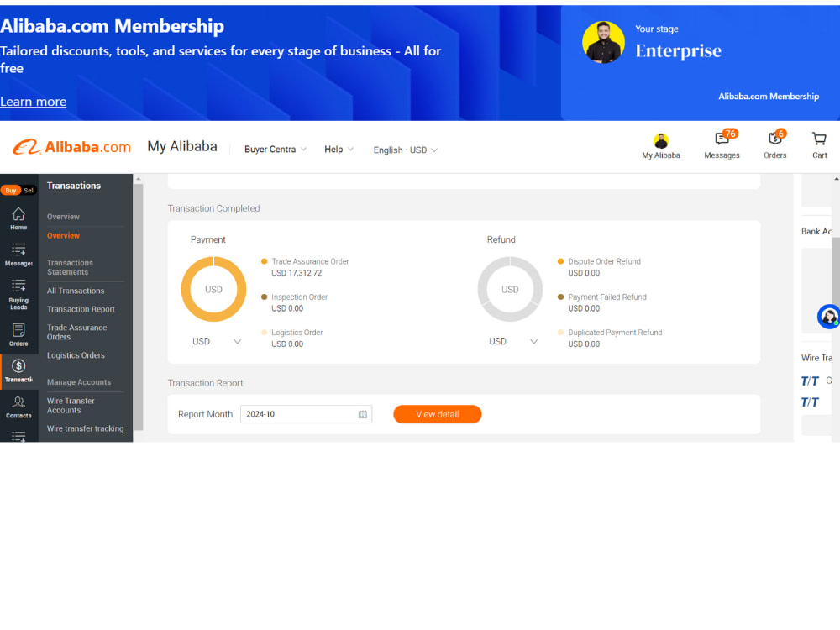Open the Refund currency USD dropdown
This screenshot has width=840, height=630.
point(512,341)
